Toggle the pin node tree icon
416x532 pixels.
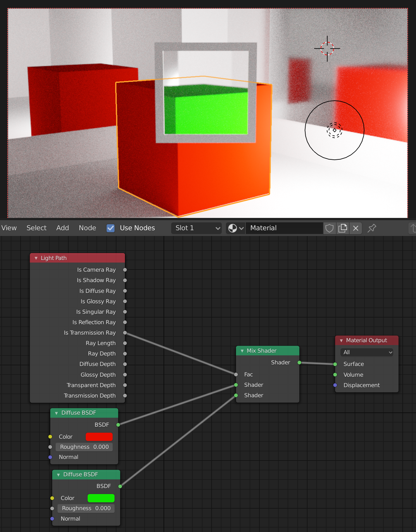pos(372,228)
